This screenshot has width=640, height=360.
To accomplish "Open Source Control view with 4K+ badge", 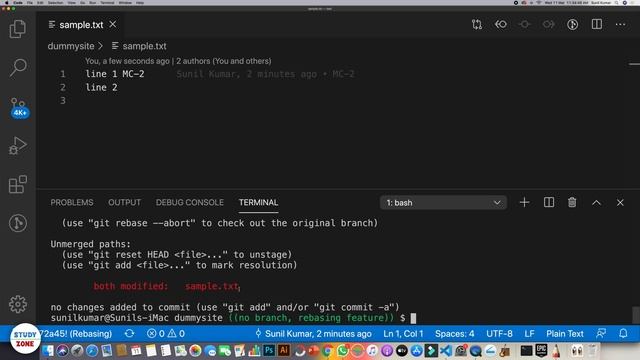I will click(19, 108).
